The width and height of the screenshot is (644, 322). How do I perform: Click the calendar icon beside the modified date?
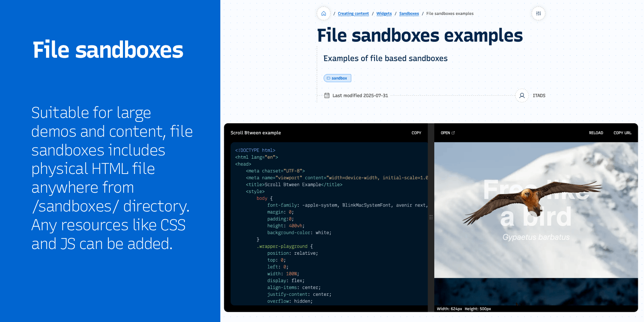click(x=327, y=95)
